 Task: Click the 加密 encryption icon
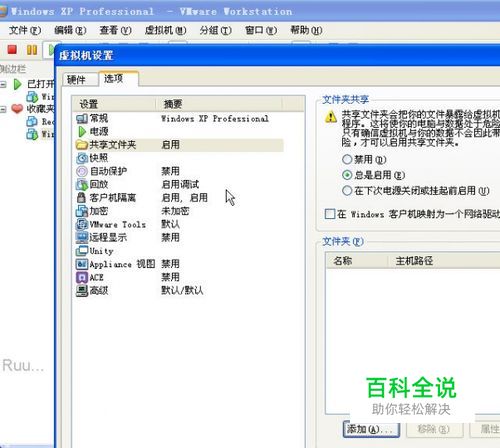(x=82, y=211)
